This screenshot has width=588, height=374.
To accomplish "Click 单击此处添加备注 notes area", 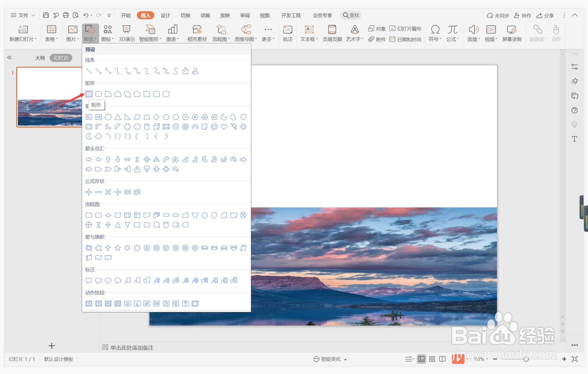I will pos(132,347).
